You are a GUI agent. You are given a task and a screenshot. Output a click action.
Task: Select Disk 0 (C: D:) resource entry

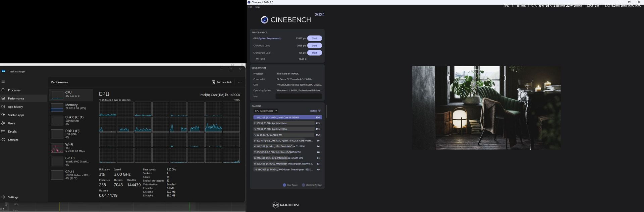(x=71, y=121)
